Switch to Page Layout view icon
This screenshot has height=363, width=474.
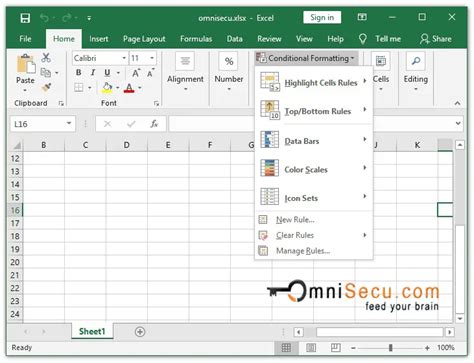pyautogui.click(x=311, y=348)
